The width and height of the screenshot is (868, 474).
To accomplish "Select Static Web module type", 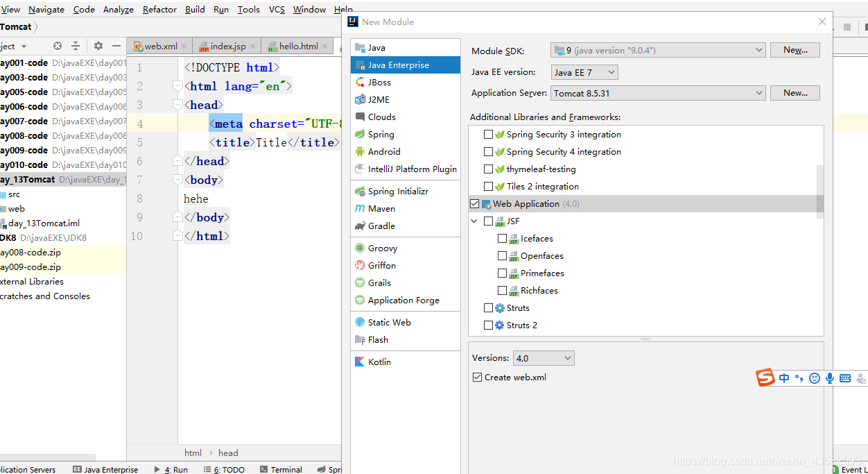I will coord(405,323).
